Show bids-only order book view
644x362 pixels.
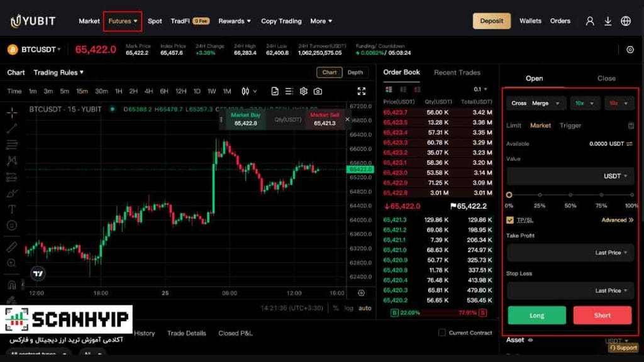(x=403, y=89)
